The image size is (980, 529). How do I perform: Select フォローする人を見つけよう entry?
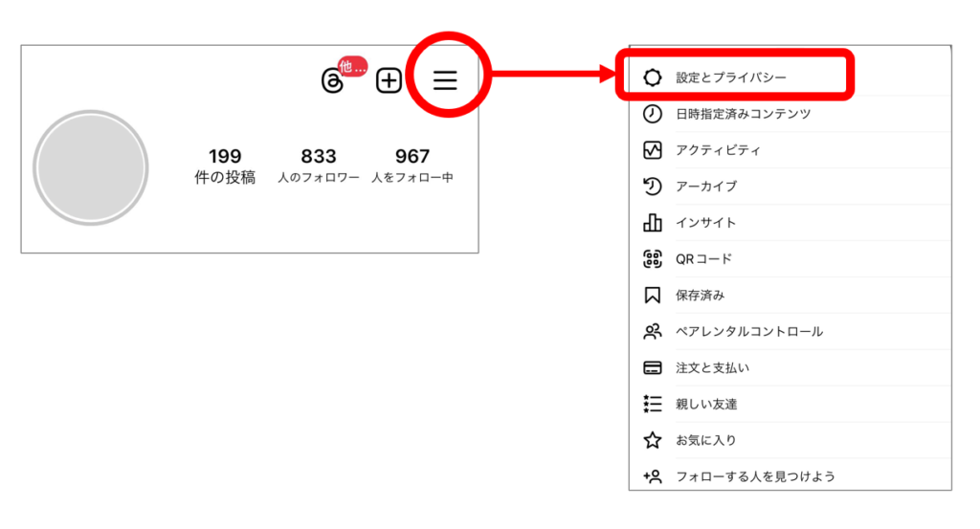(756, 476)
